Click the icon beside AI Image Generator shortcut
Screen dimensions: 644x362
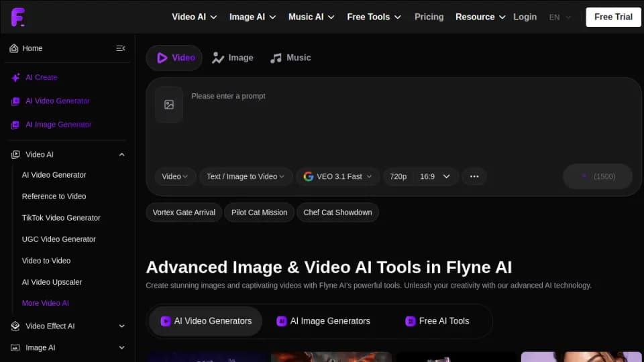click(x=15, y=125)
